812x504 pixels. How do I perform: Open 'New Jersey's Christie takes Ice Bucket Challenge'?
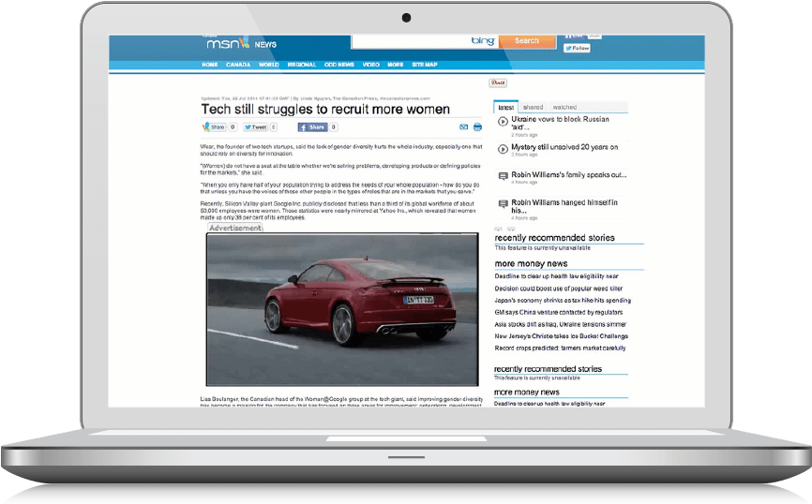pyautogui.click(x=562, y=336)
